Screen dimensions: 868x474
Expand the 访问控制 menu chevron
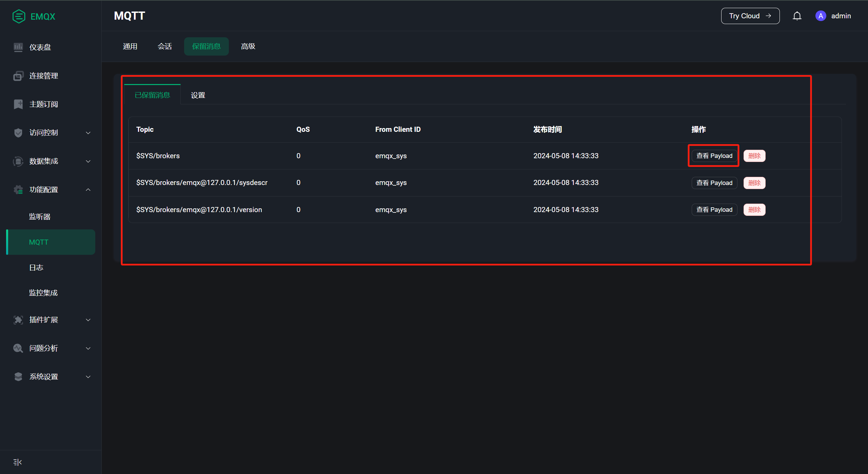pos(88,133)
